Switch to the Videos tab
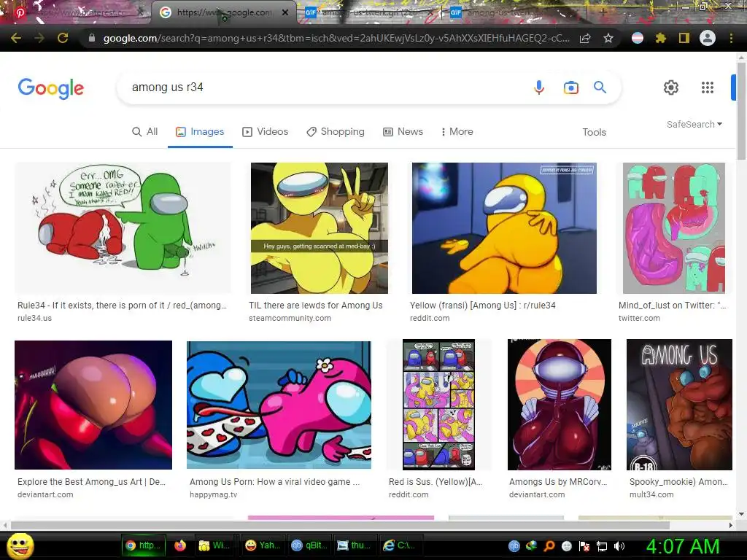 266,131
